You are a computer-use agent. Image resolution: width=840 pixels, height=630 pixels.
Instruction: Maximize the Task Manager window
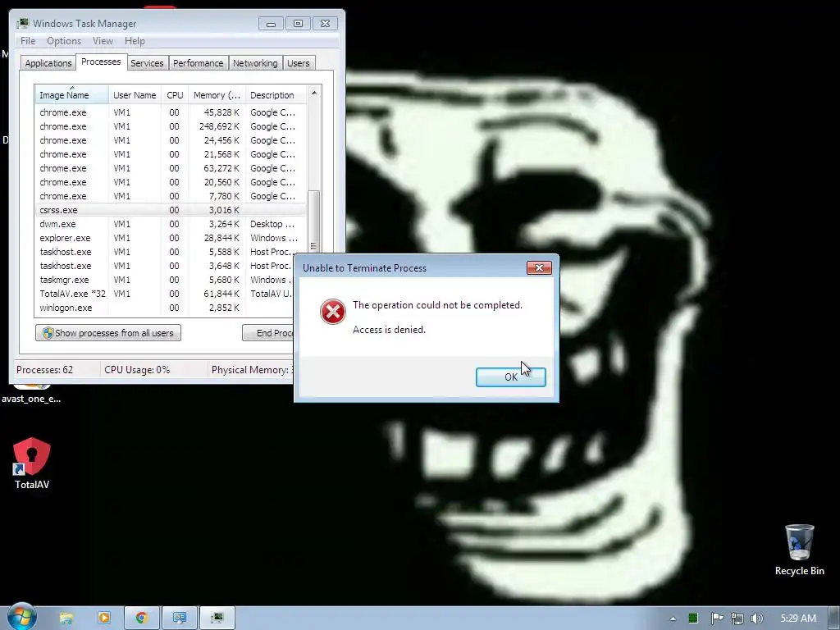298,24
